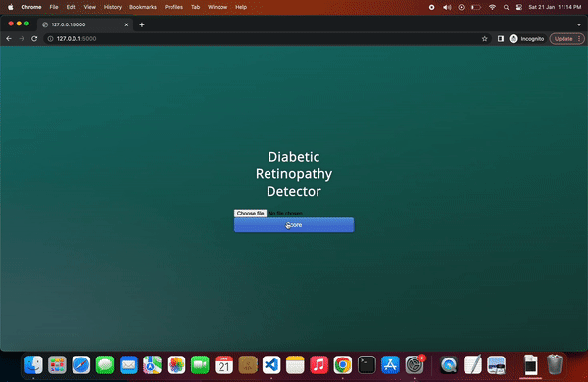Open Visual Studio Code from the Dock
Screen dimensions: 588x382
click(271, 364)
